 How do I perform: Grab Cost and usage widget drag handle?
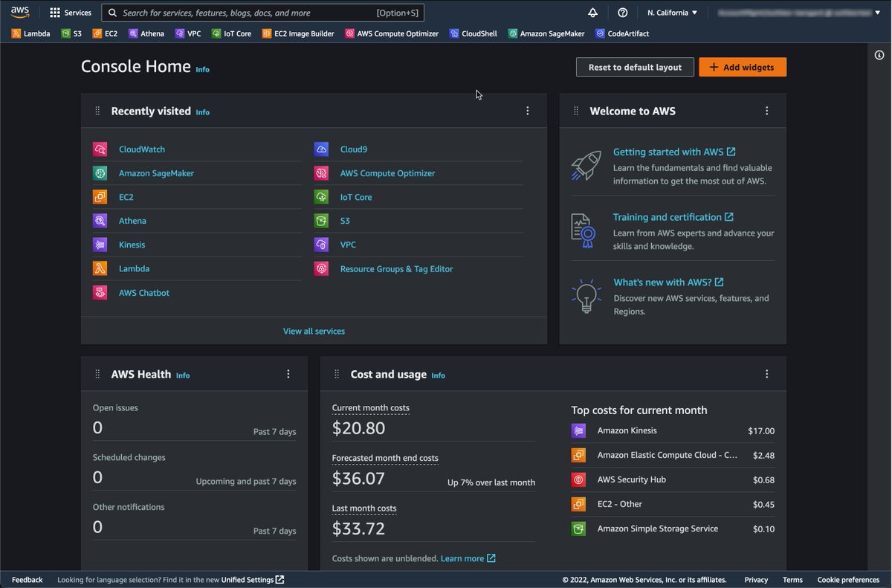click(x=337, y=374)
